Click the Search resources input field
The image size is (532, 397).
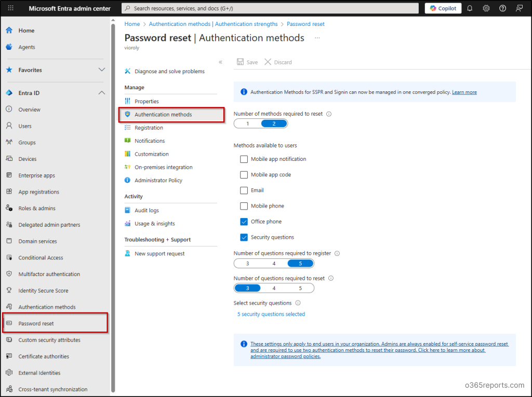(270, 8)
